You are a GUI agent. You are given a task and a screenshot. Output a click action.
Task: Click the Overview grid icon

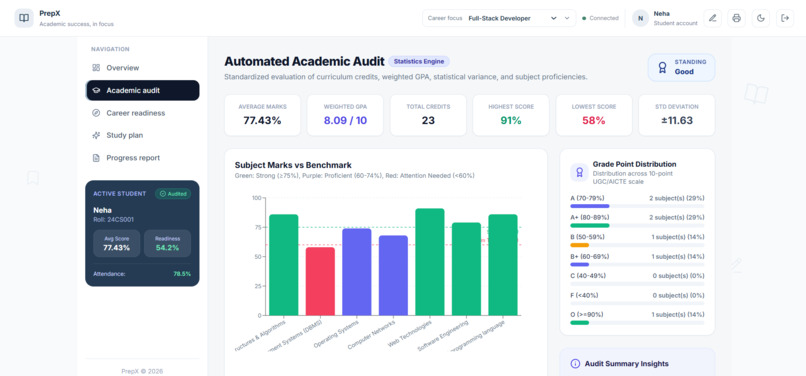[x=96, y=68]
